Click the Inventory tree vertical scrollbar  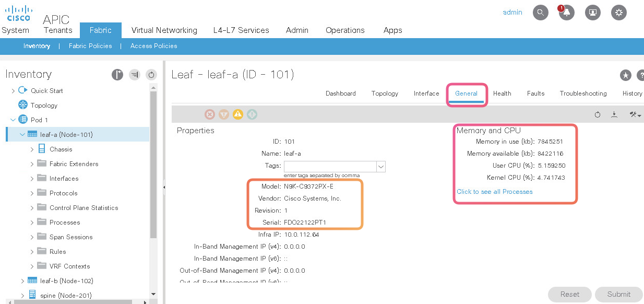[x=153, y=167]
